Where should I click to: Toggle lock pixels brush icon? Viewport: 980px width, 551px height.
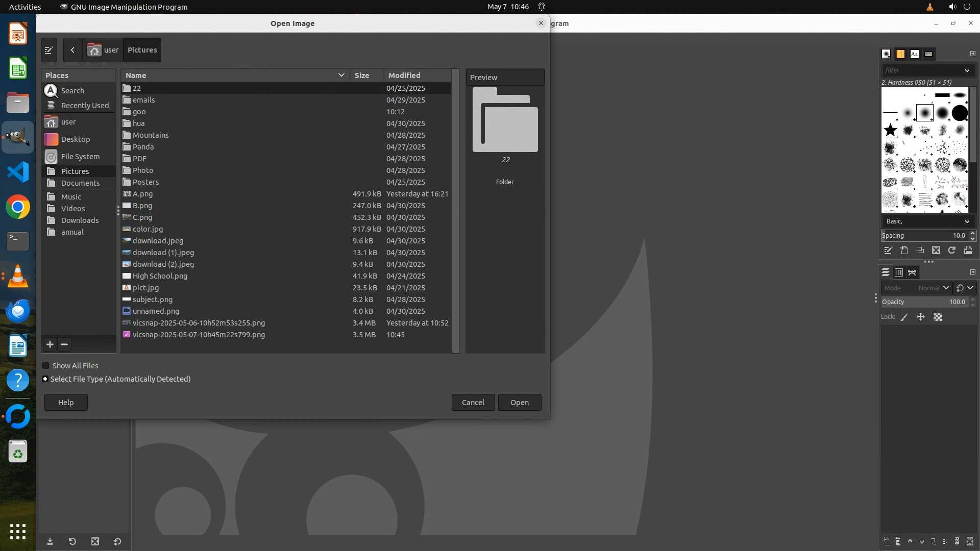(904, 317)
